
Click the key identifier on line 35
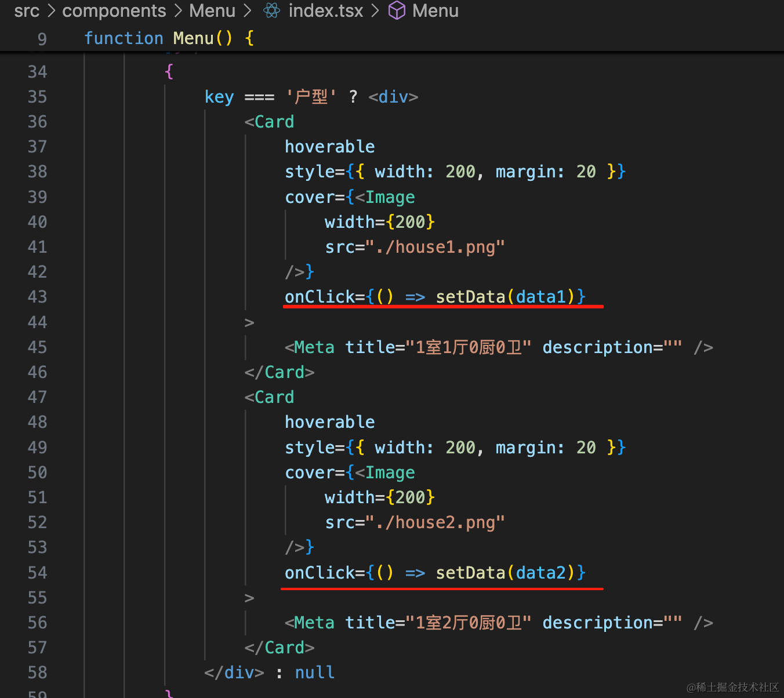click(x=219, y=97)
